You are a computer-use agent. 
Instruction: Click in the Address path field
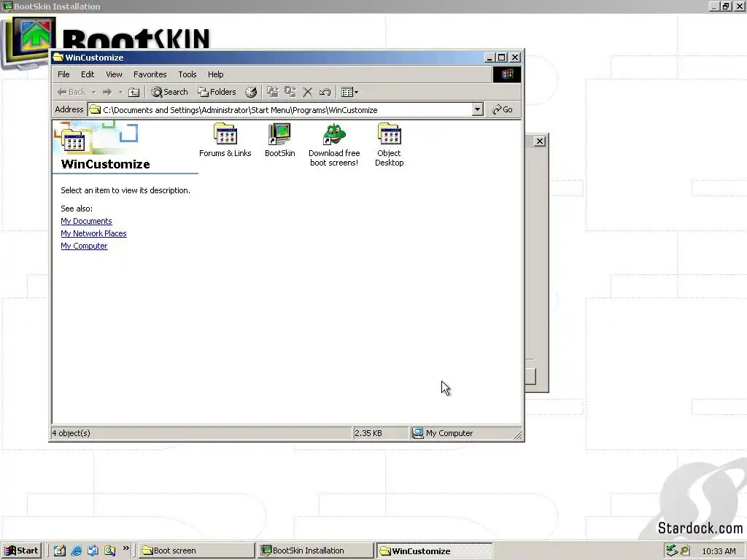pos(280,110)
